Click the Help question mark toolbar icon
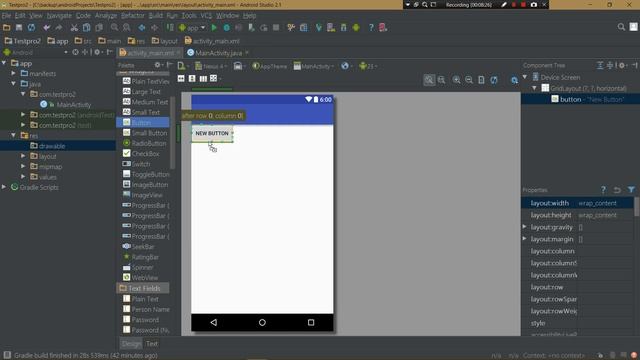 (x=371, y=27)
